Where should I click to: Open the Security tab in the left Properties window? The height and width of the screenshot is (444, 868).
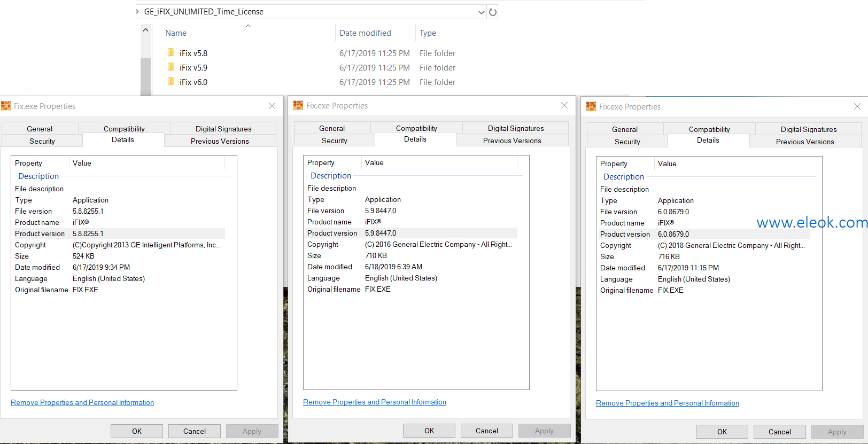point(42,141)
